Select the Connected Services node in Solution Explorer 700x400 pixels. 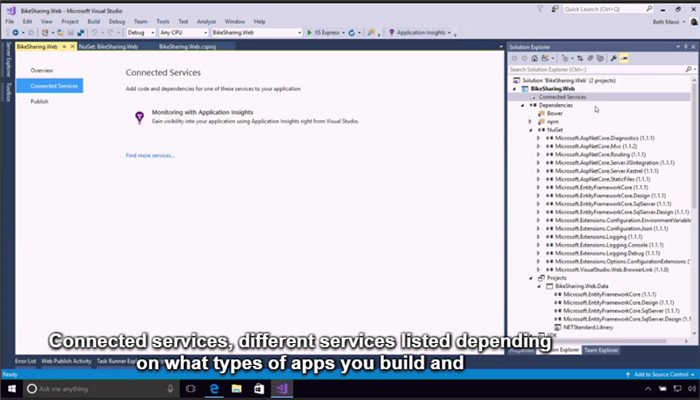click(x=562, y=97)
